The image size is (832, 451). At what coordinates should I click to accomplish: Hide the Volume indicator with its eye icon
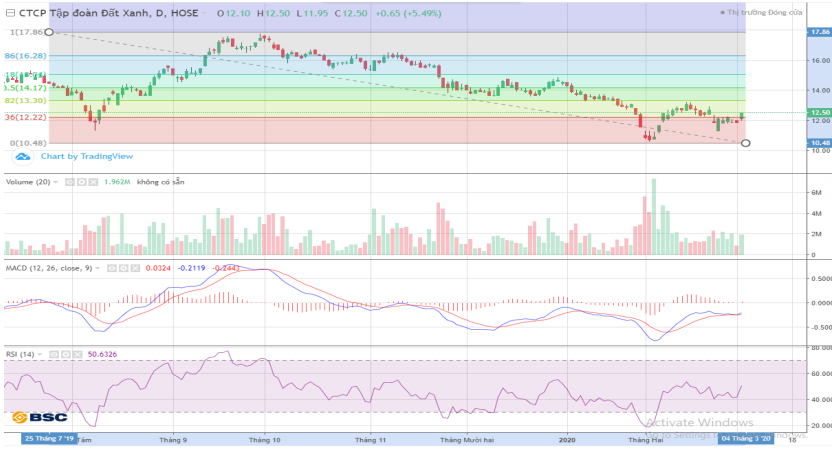(x=70, y=182)
